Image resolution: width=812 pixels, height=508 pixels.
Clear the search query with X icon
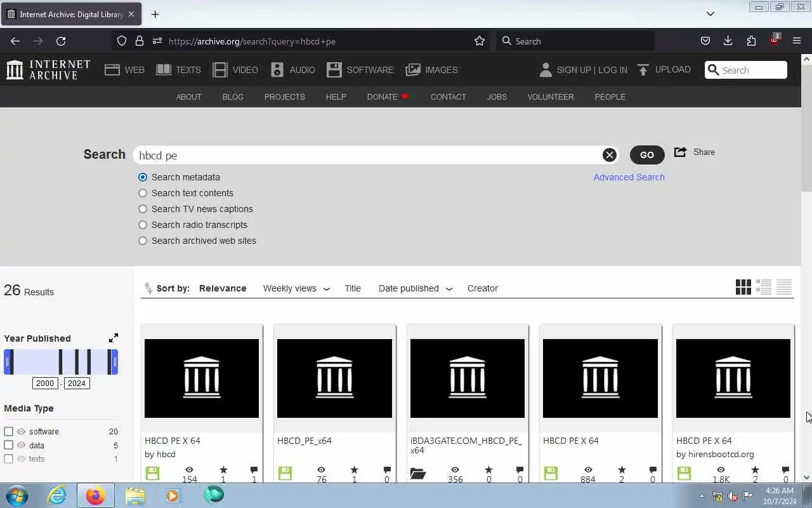tap(610, 155)
